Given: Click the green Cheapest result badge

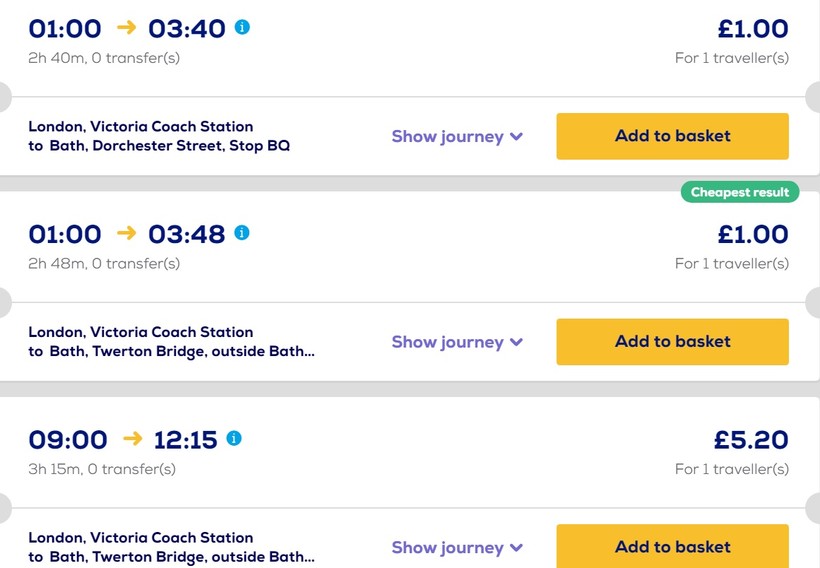Looking at the screenshot, I should point(740,192).
